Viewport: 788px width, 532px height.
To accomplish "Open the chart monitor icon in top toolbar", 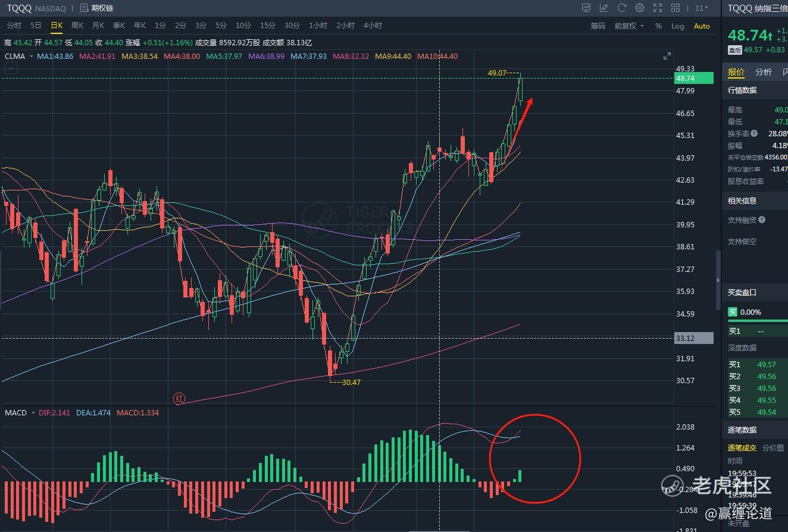I will 586,8.
